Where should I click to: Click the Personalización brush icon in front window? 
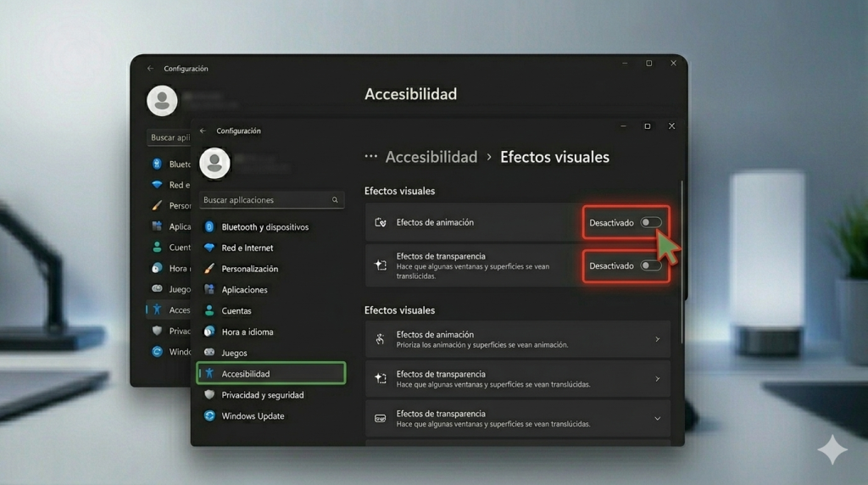209,269
